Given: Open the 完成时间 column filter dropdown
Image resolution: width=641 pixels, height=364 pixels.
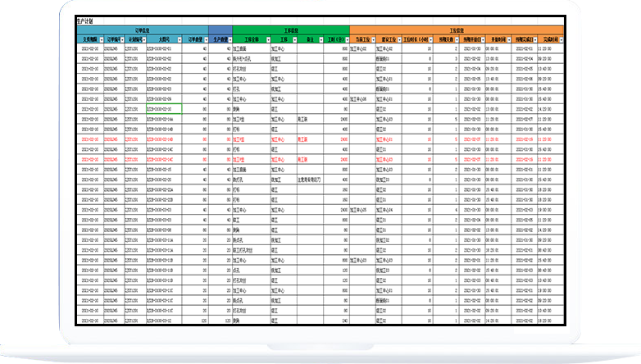Looking at the screenshot, I should pos(561,39).
